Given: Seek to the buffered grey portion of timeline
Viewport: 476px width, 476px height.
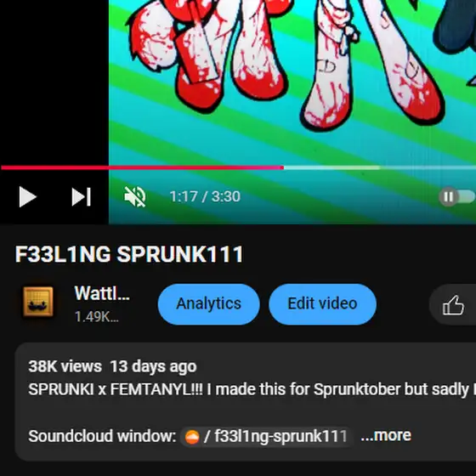Looking at the screenshot, I should click(331, 167).
